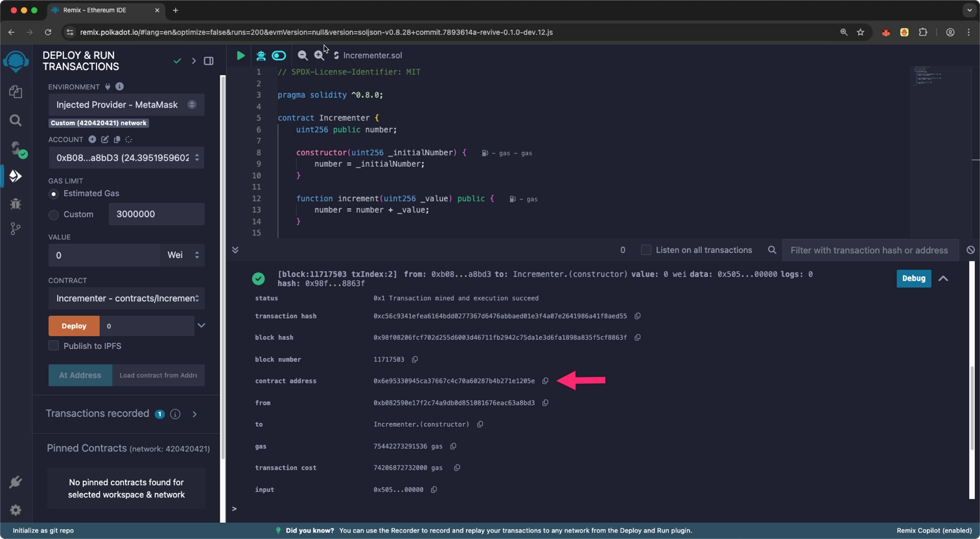Click the orange Deploy button

74,326
